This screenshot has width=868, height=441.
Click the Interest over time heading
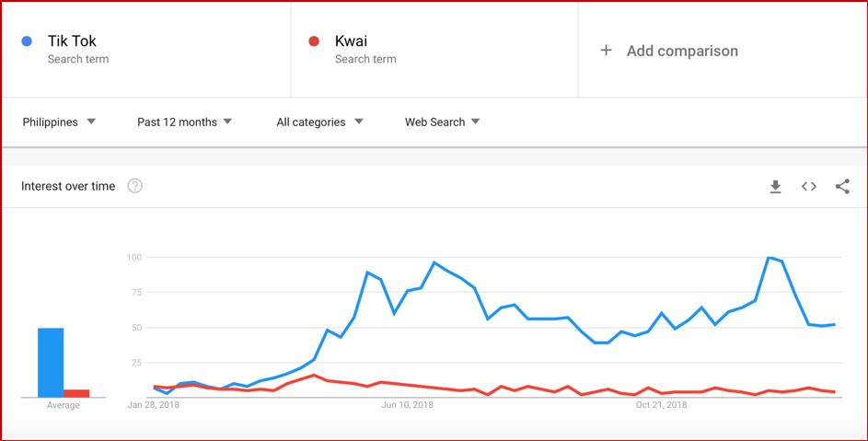[x=68, y=186]
